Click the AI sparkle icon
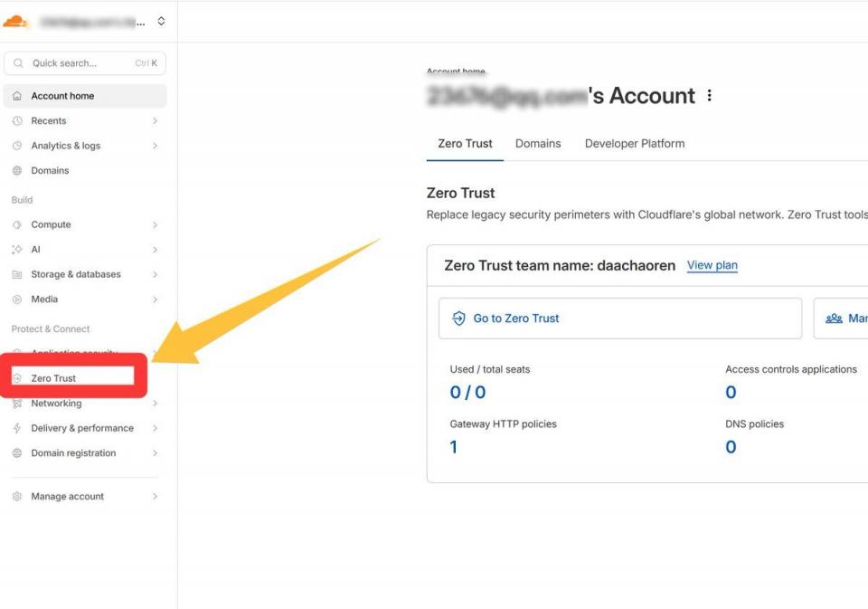868x609 pixels. (17, 250)
